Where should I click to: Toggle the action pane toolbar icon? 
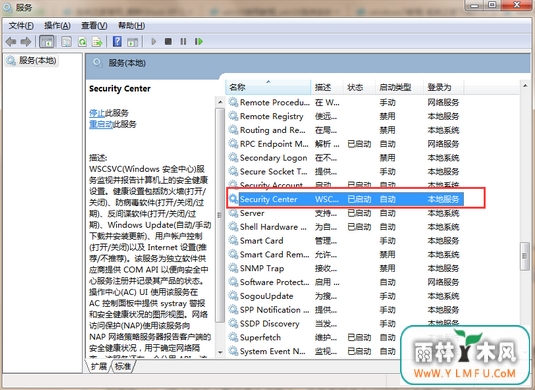(132, 42)
